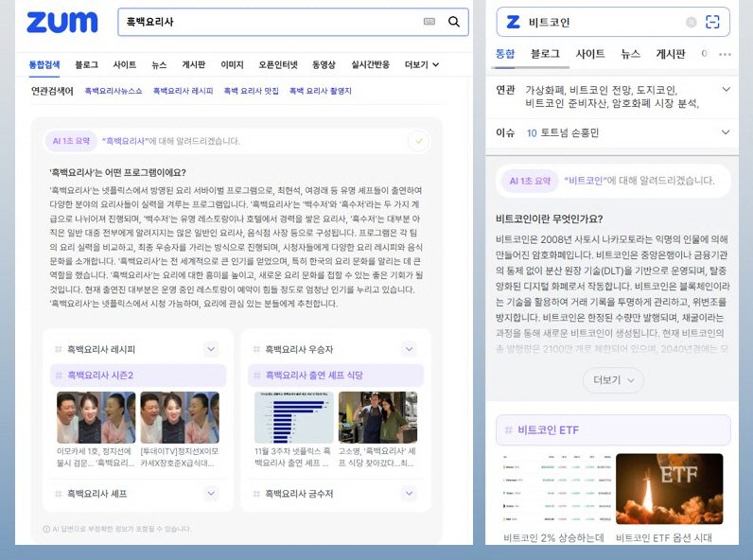Switch to the desktop 사이트 tab
Viewport: 753px width, 560px height.
point(125,65)
